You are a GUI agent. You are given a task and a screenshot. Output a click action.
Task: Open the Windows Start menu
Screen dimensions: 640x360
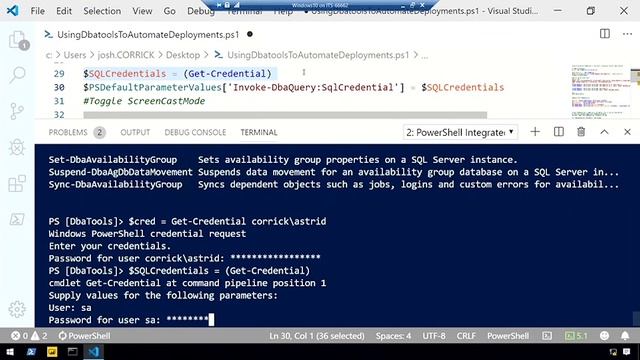[10, 351]
